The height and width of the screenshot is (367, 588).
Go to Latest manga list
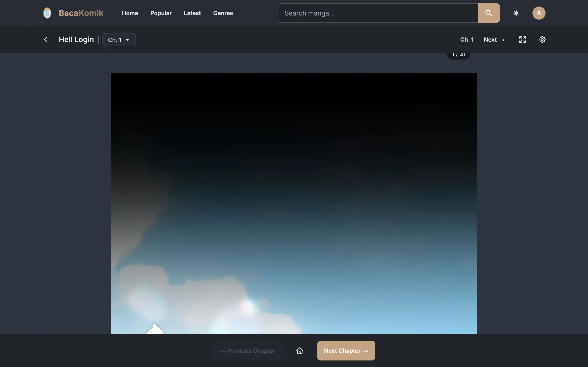[x=192, y=13]
